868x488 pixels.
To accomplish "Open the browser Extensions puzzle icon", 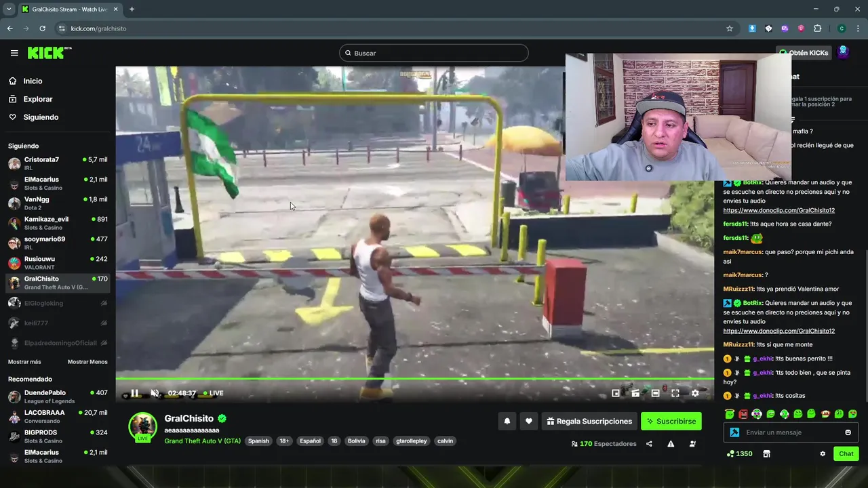I will click(817, 28).
